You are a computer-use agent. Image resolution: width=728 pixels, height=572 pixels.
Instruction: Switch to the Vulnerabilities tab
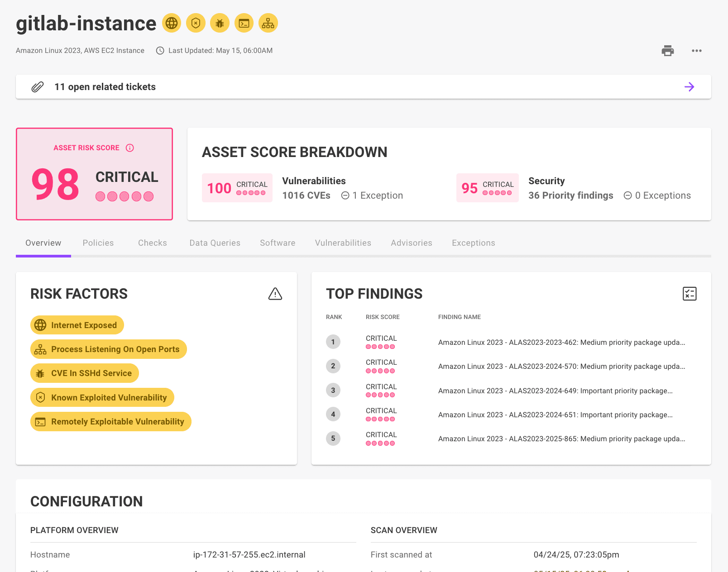[x=343, y=243]
